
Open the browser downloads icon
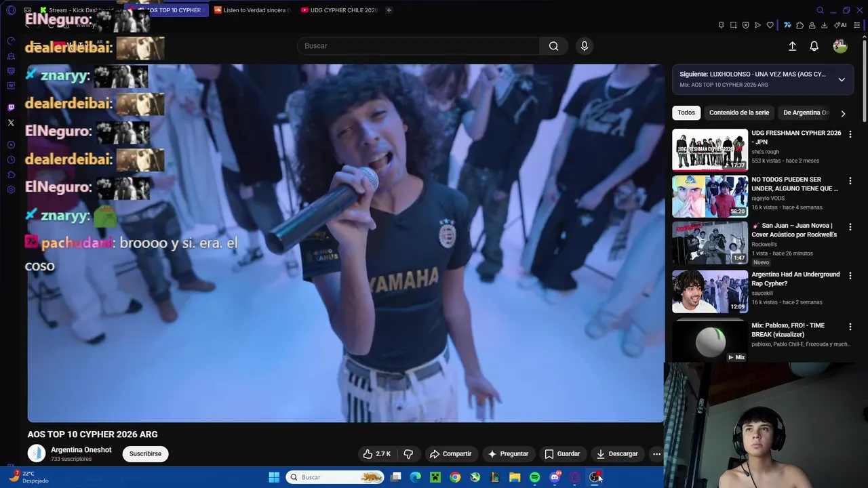(x=824, y=25)
